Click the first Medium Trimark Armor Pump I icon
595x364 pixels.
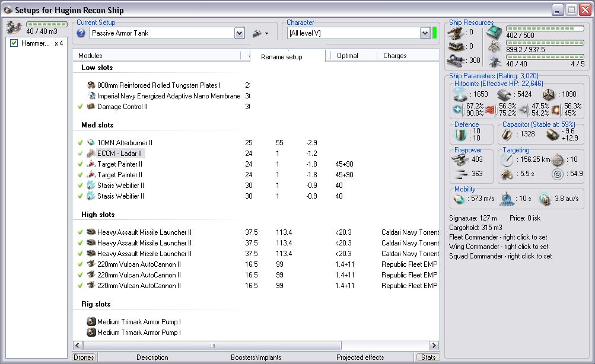91,321
